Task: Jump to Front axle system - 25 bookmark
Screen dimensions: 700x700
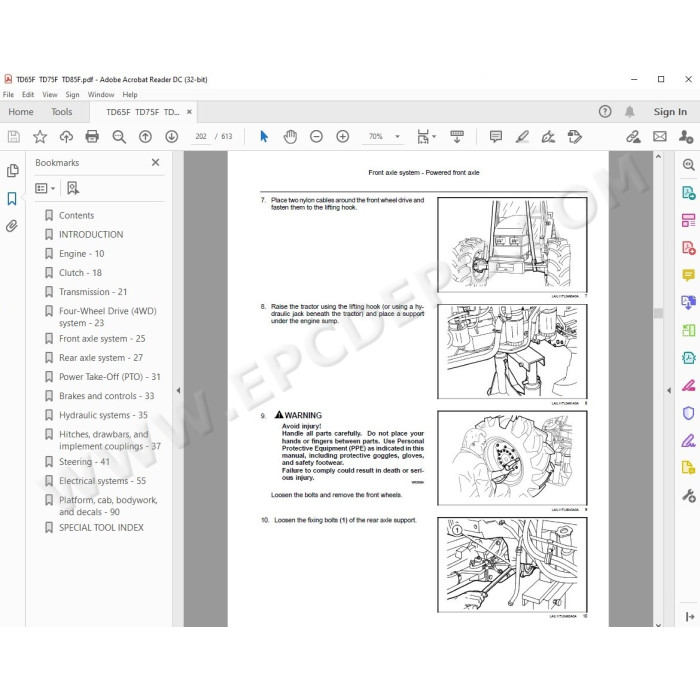Action: [x=102, y=339]
